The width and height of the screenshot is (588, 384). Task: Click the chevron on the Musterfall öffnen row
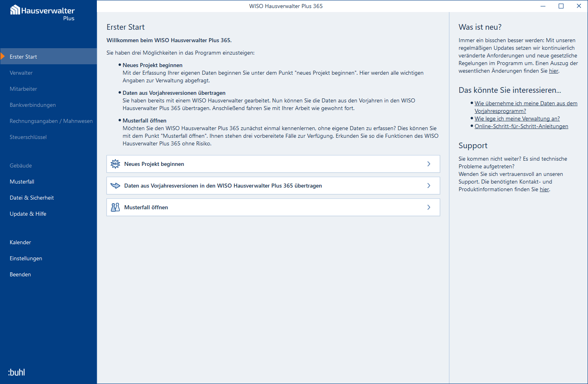[429, 207]
